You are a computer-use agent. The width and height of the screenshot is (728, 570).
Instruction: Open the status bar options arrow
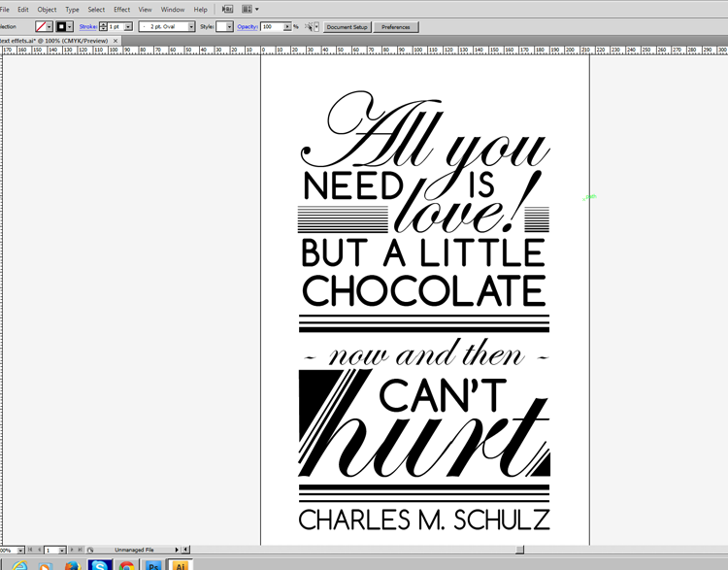click(177, 550)
